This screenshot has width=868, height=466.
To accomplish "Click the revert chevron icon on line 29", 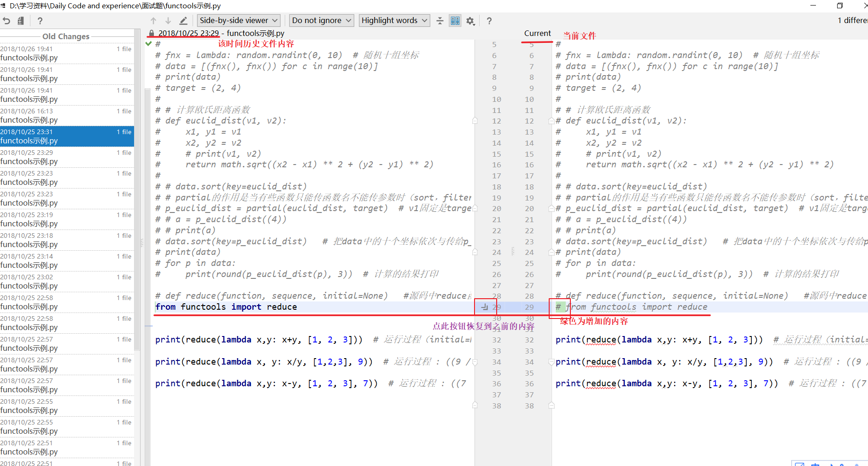I will [485, 307].
